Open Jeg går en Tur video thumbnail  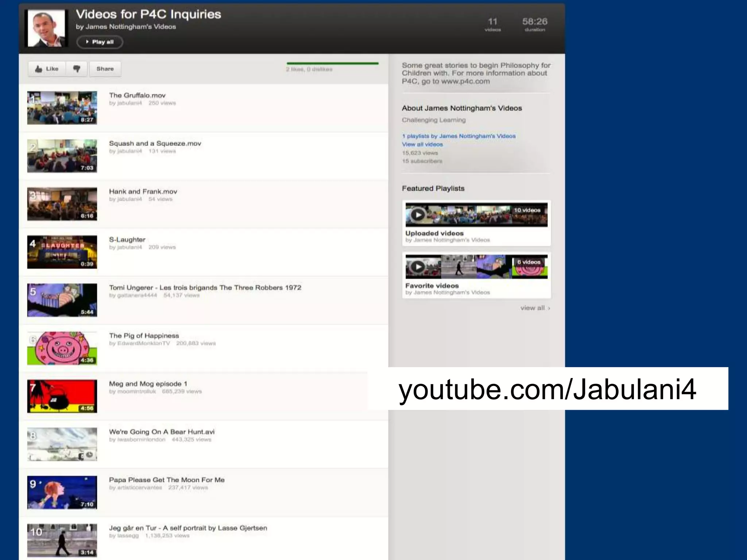(62, 541)
